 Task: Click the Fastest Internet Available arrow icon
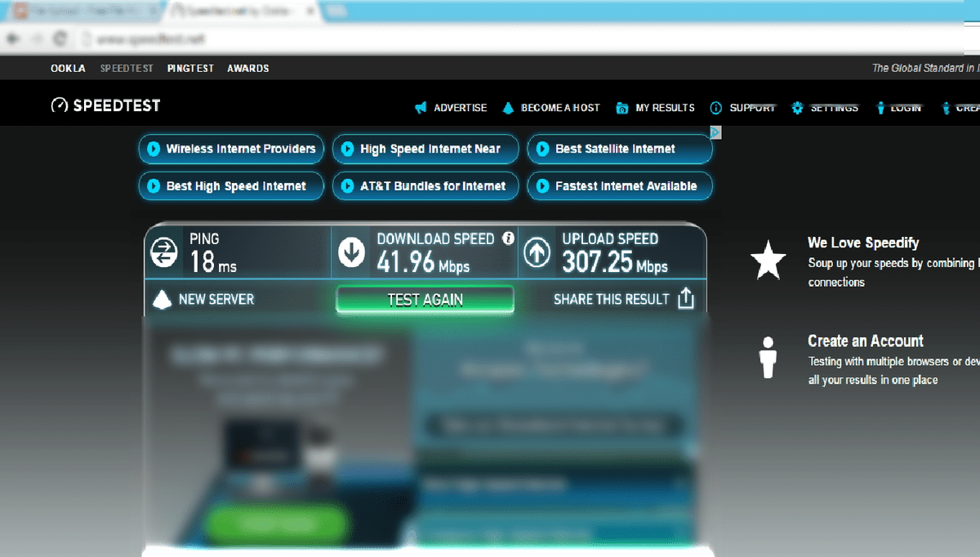(x=541, y=186)
